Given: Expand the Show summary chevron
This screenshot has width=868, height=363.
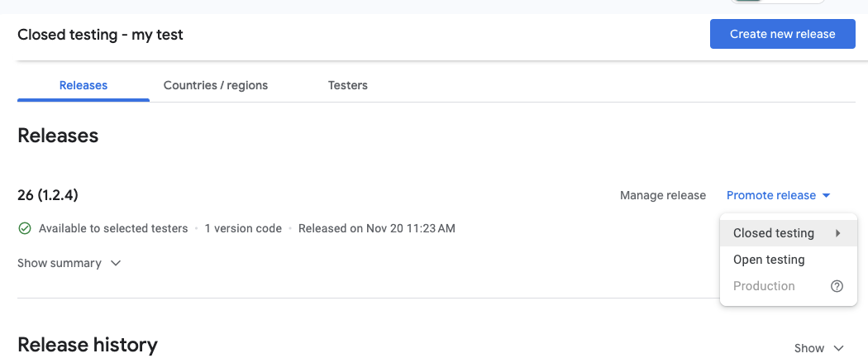Looking at the screenshot, I should coord(116,263).
